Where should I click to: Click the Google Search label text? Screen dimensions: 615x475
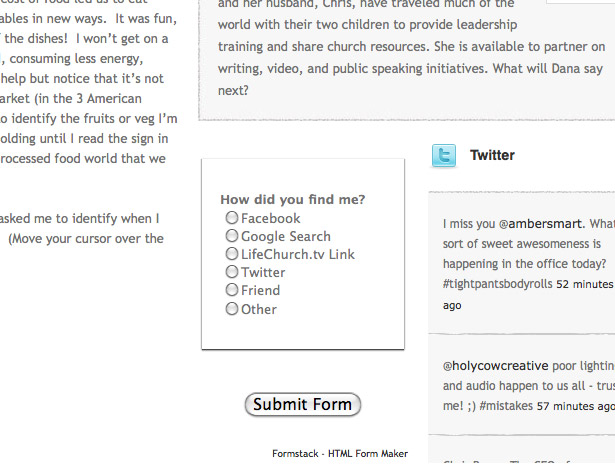click(x=286, y=236)
